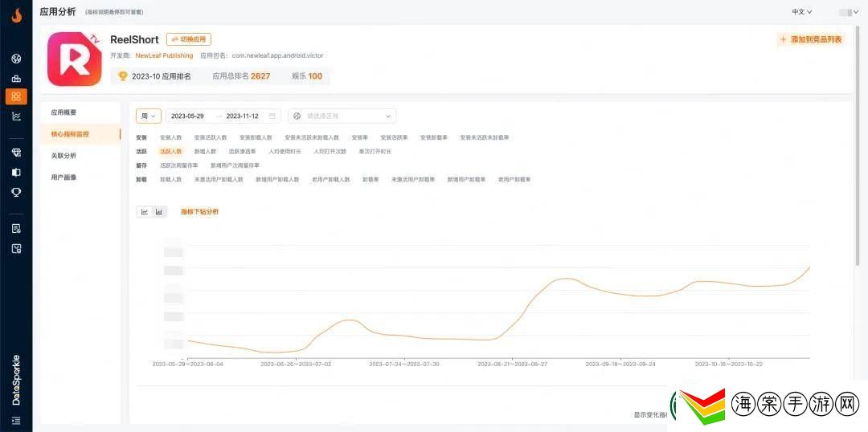Select 未激活用户卸载人数 metric
The height and width of the screenshot is (432, 868).
coord(219,180)
